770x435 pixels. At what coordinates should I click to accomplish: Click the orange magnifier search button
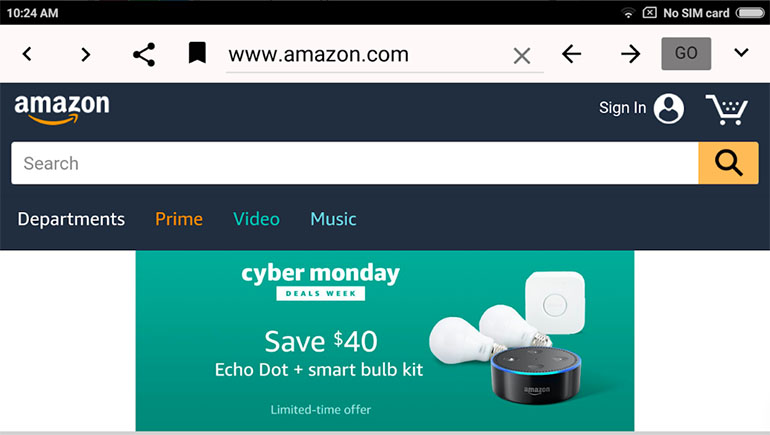point(728,163)
